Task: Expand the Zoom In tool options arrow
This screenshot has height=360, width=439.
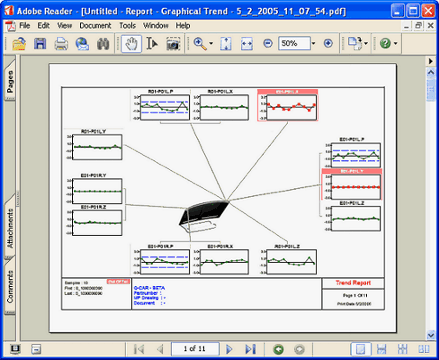Action: point(211,44)
